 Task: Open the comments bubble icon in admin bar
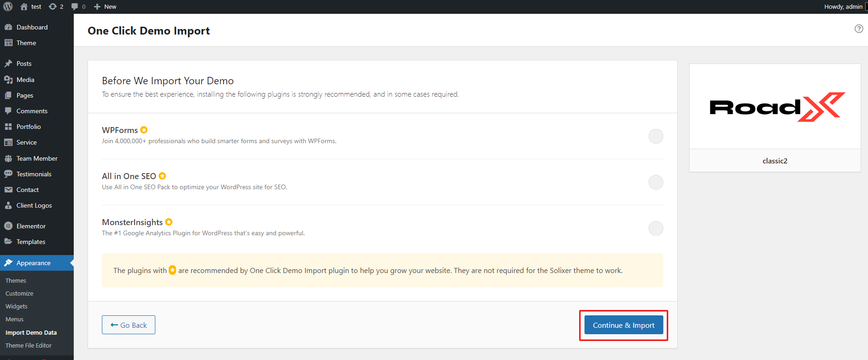(x=75, y=6)
